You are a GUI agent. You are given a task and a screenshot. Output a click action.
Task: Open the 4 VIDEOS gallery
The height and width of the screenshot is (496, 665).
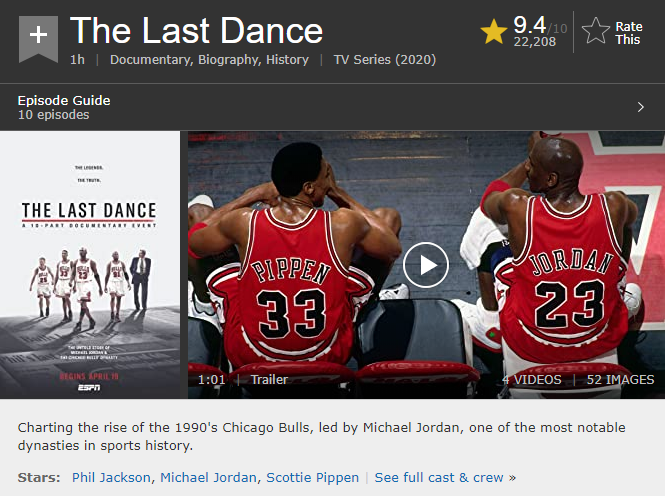point(531,380)
